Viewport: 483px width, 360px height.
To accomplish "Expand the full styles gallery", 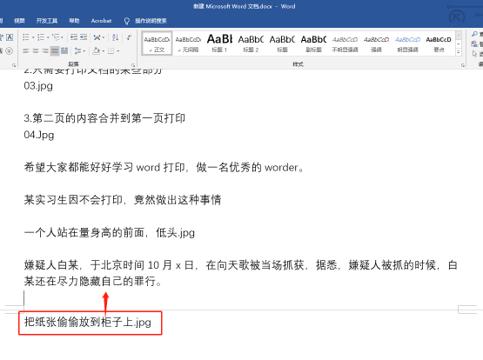I will (459, 52).
